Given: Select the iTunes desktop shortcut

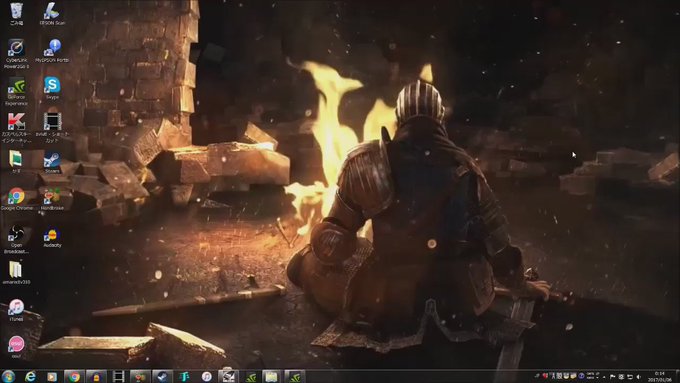Looking at the screenshot, I should [x=16, y=310].
